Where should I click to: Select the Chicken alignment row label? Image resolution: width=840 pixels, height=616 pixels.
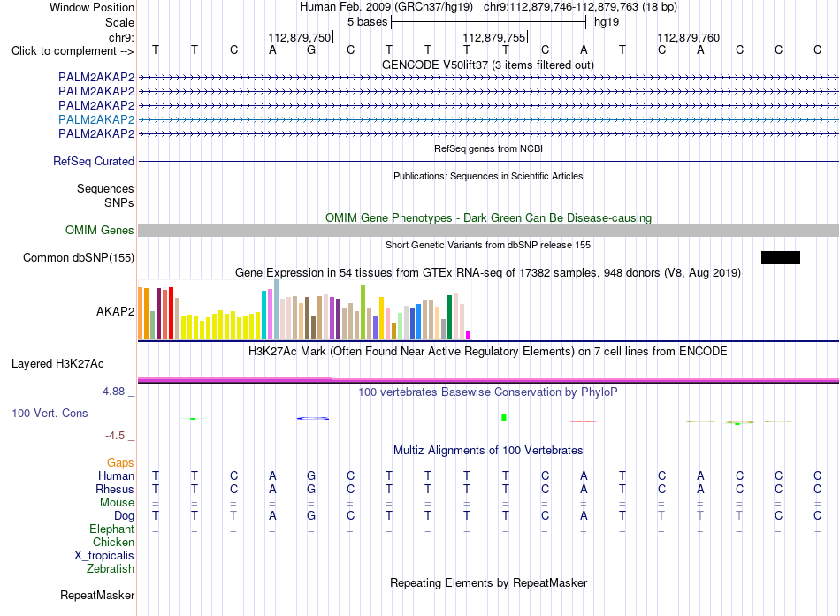pos(113,542)
